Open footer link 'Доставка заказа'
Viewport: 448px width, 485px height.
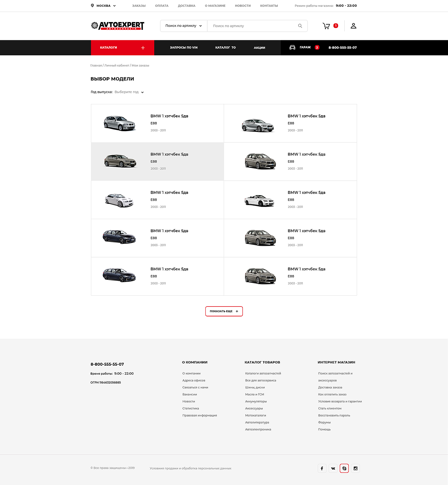(x=330, y=387)
